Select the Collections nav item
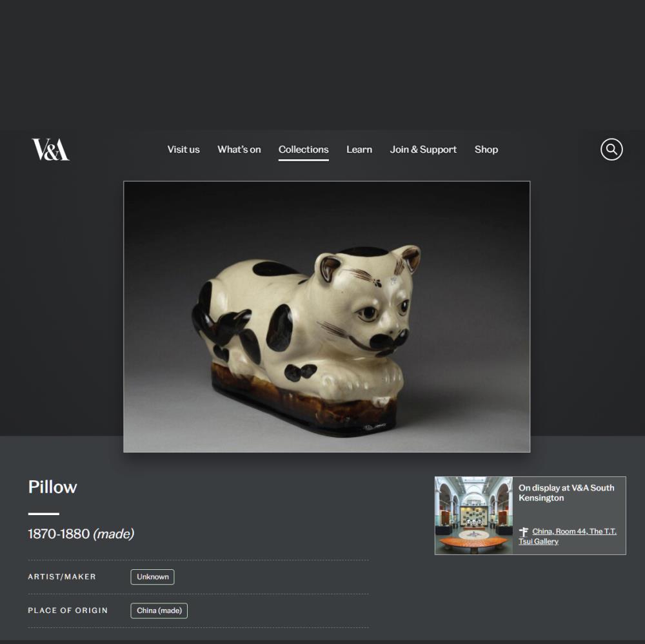 [304, 150]
